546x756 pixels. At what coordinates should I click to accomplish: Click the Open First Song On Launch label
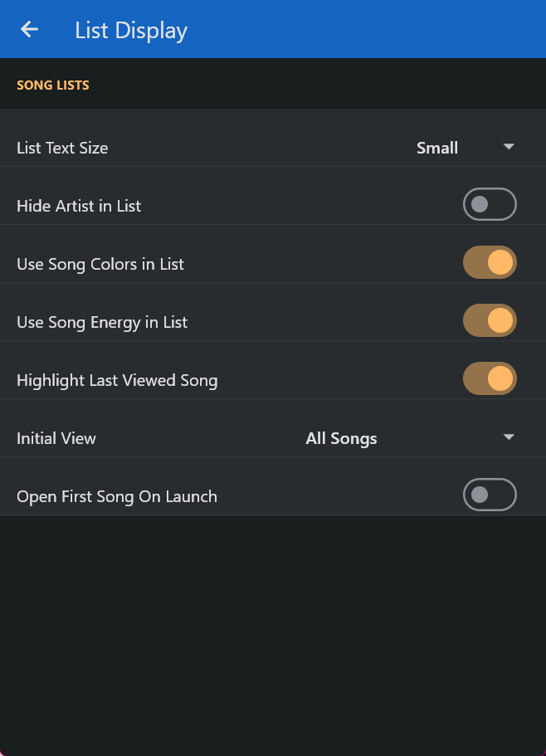click(117, 497)
